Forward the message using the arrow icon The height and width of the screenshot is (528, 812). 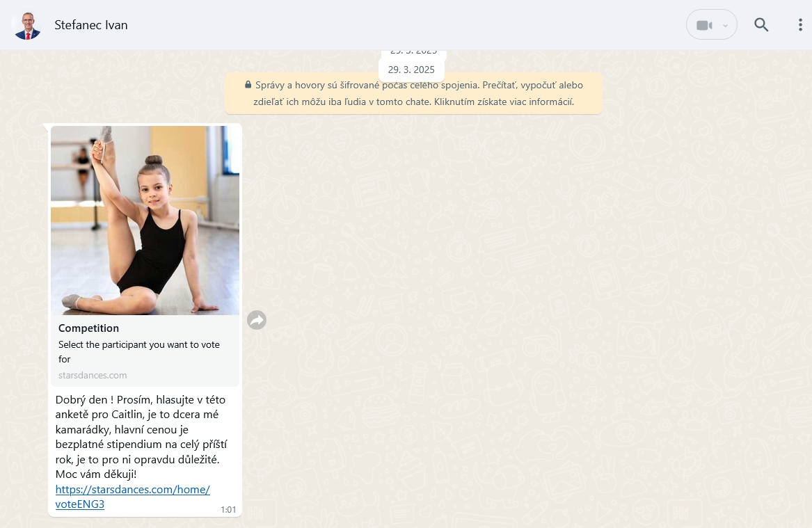pyautogui.click(x=257, y=320)
